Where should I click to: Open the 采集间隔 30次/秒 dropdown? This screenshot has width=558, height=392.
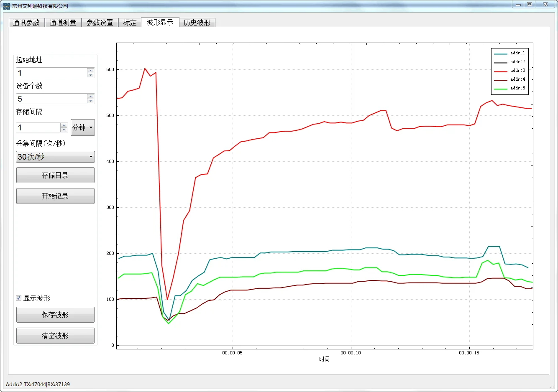point(55,157)
